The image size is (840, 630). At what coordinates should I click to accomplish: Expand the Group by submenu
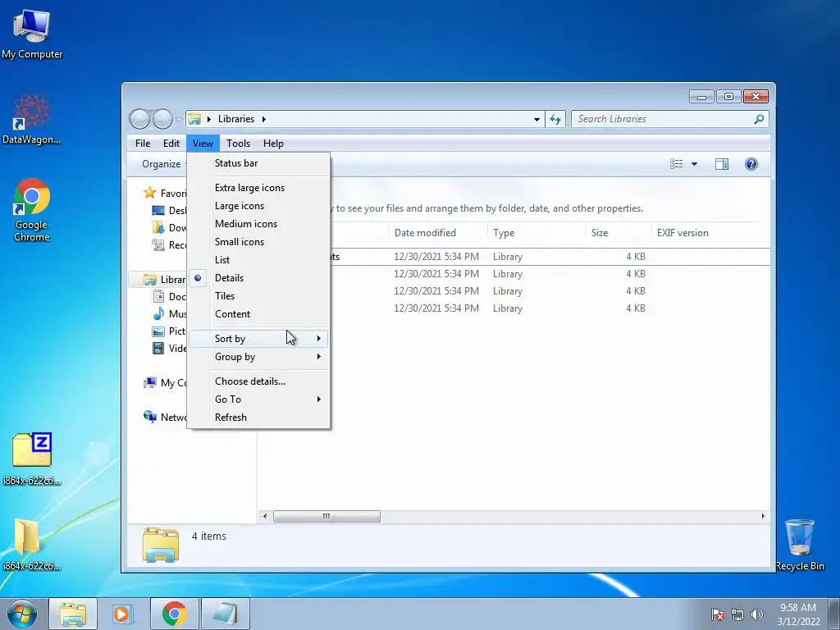pos(258,357)
